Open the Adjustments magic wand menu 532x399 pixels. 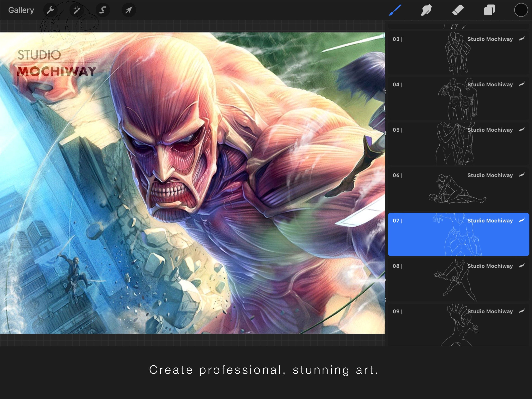point(76,10)
